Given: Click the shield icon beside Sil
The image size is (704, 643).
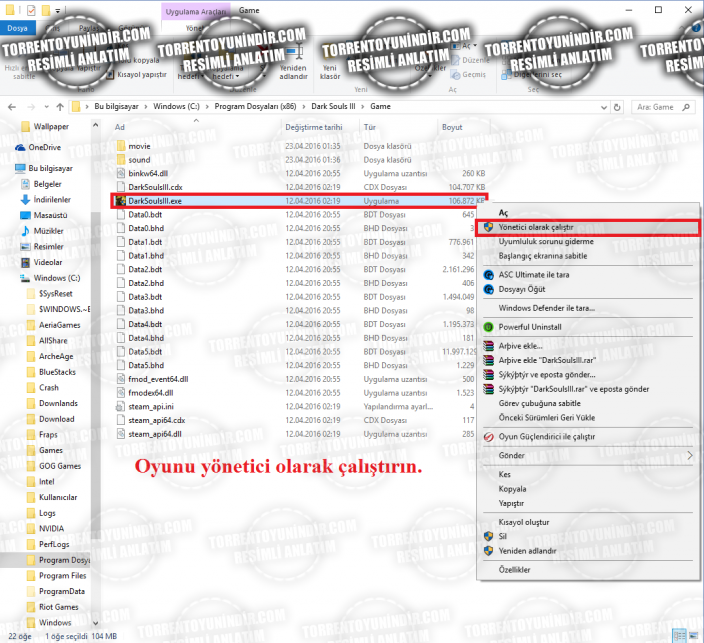Looking at the screenshot, I should pyautogui.click(x=488, y=536).
